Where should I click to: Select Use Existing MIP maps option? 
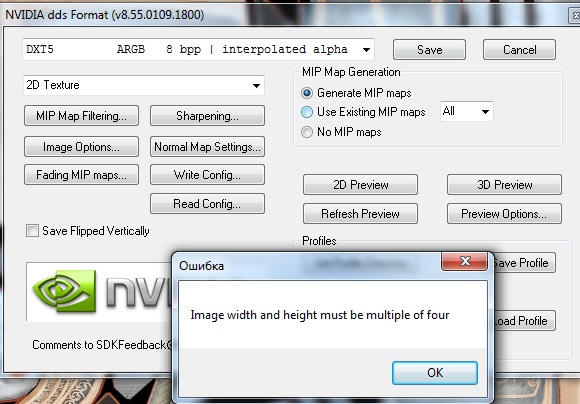pyautogui.click(x=307, y=112)
